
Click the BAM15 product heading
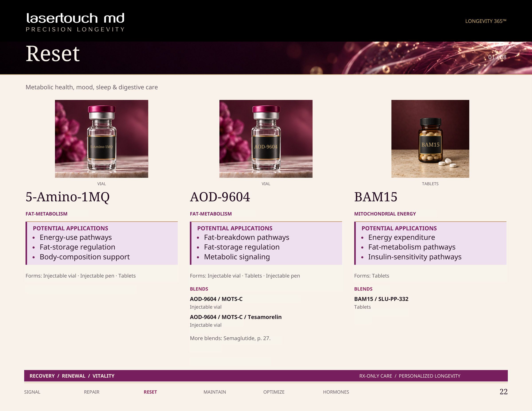[x=376, y=197]
